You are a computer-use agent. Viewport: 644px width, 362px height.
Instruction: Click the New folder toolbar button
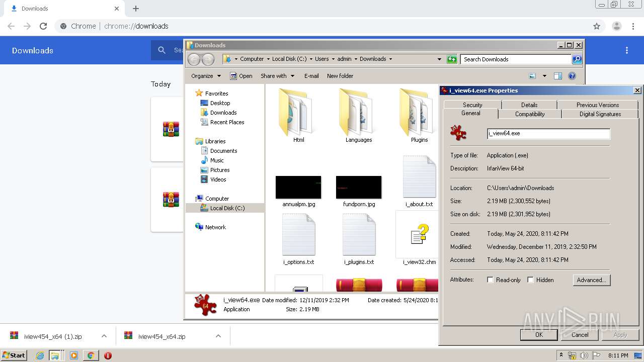point(340,76)
